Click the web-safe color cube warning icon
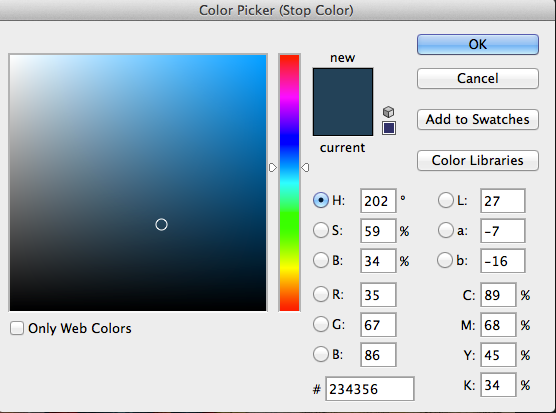 (x=389, y=112)
